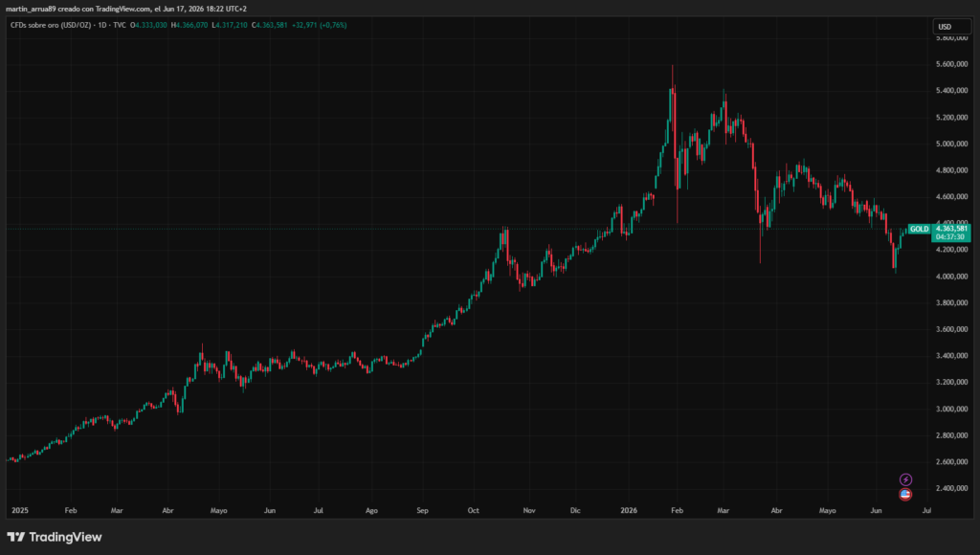The width and height of the screenshot is (980, 555).
Task: Click the TradingView logo
Action: (55, 537)
